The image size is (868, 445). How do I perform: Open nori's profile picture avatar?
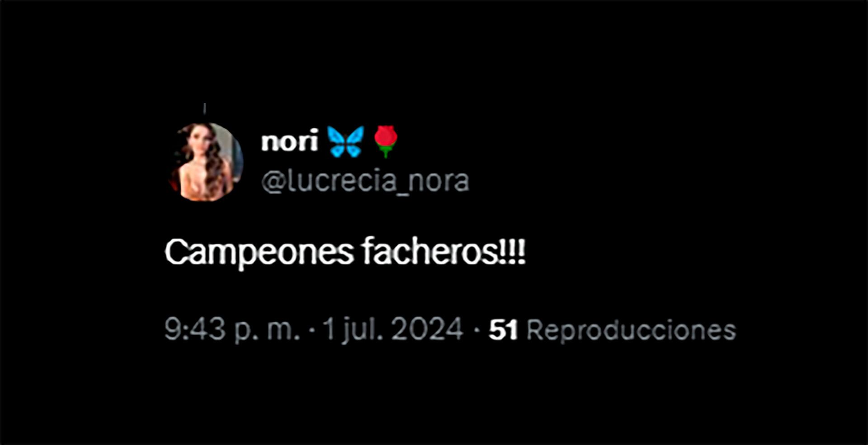[205, 161]
